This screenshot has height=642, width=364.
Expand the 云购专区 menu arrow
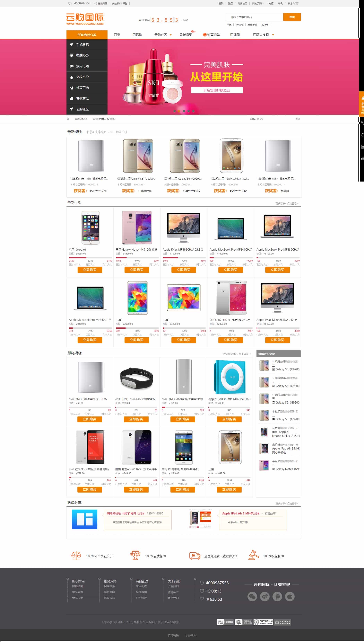pos(171,35)
